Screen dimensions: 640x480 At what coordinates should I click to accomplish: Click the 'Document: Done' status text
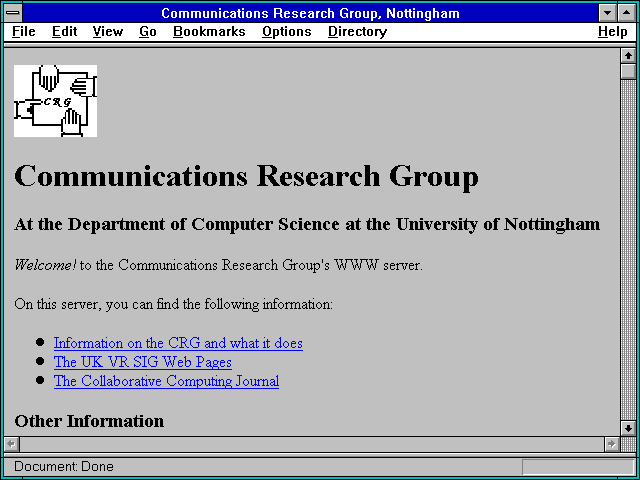(64, 467)
